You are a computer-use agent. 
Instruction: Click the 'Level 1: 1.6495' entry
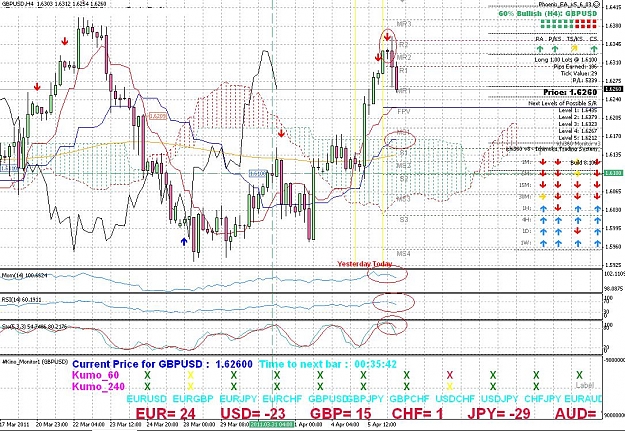click(578, 110)
